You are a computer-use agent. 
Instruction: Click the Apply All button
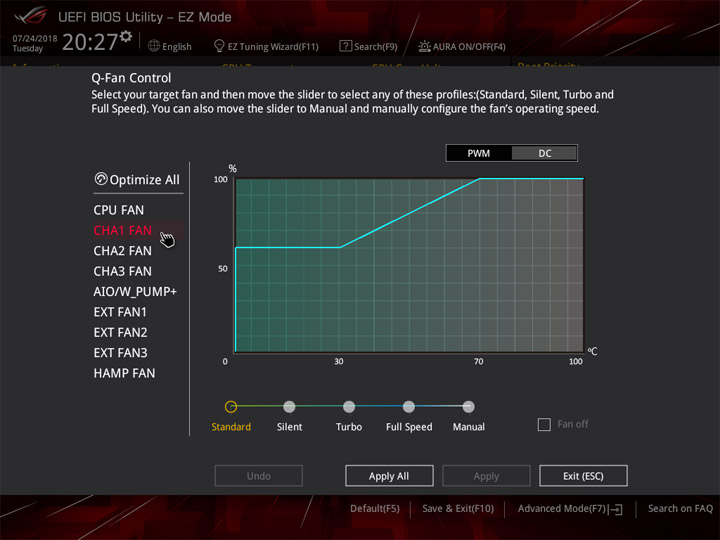[x=389, y=476]
